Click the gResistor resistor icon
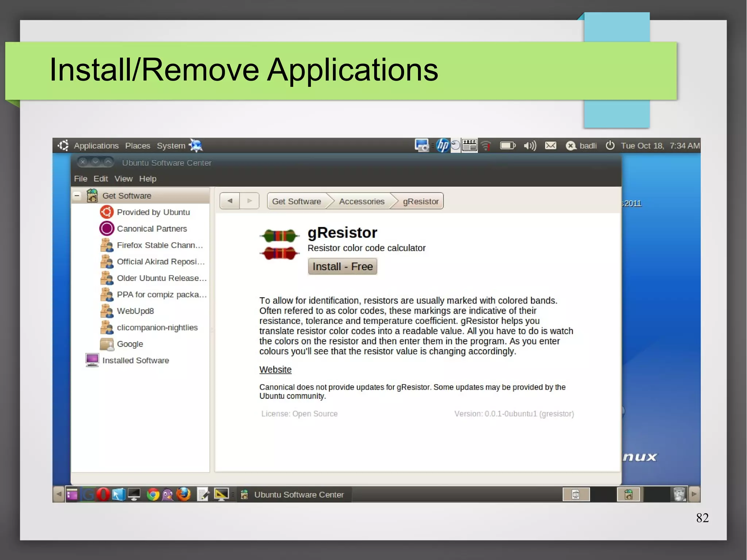747x560 pixels. (x=279, y=244)
